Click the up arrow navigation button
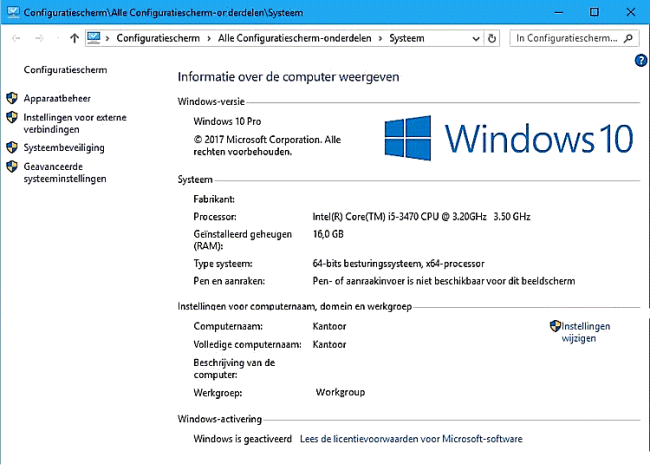This screenshot has width=650, height=465. point(75,39)
